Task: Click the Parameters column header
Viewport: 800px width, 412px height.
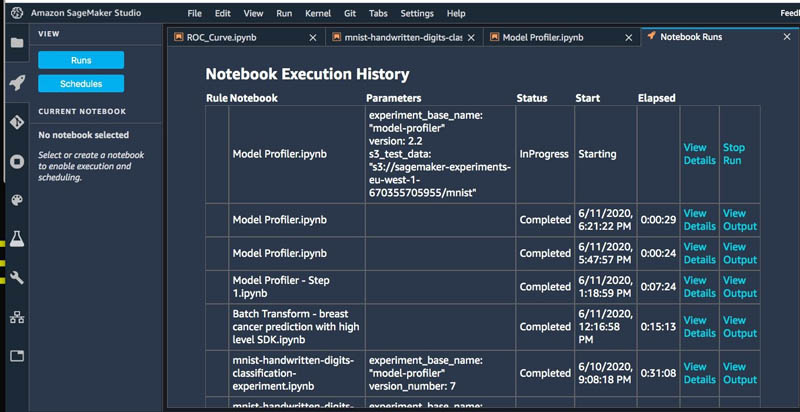Action: 394,98
